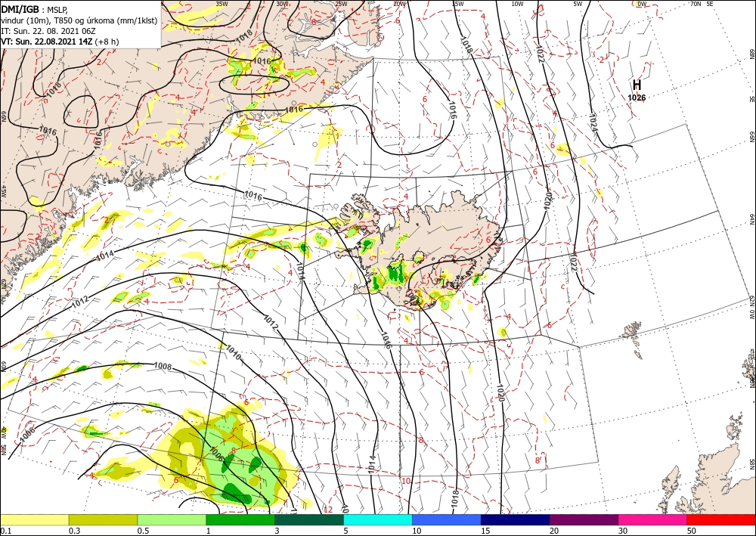Image resolution: width=756 pixels, height=536 pixels.
Task: Select the dark green 3–5 legend swatch
Action: [x=309, y=519]
